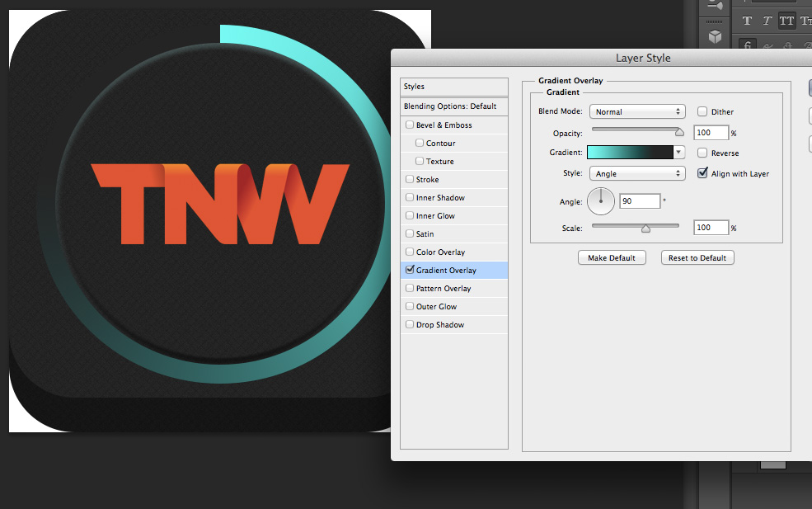Screen dimensions: 812x509
Task: Open the Blend Mode Normal dropdown
Action: [637, 111]
